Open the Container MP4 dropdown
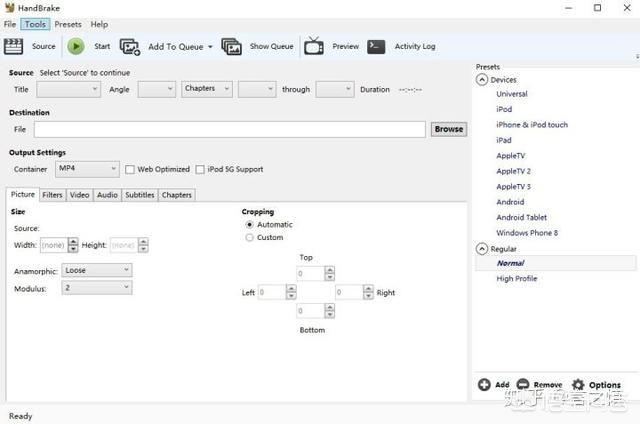The height and width of the screenshot is (424, 640). coord(87,169)
